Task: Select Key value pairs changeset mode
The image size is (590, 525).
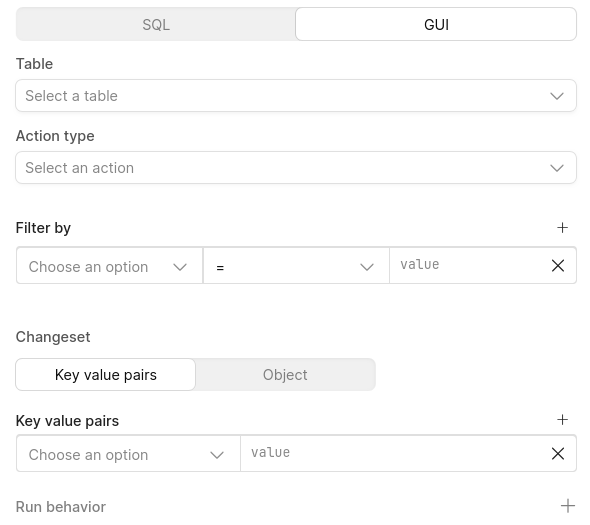Action: (x=106, y=375)
